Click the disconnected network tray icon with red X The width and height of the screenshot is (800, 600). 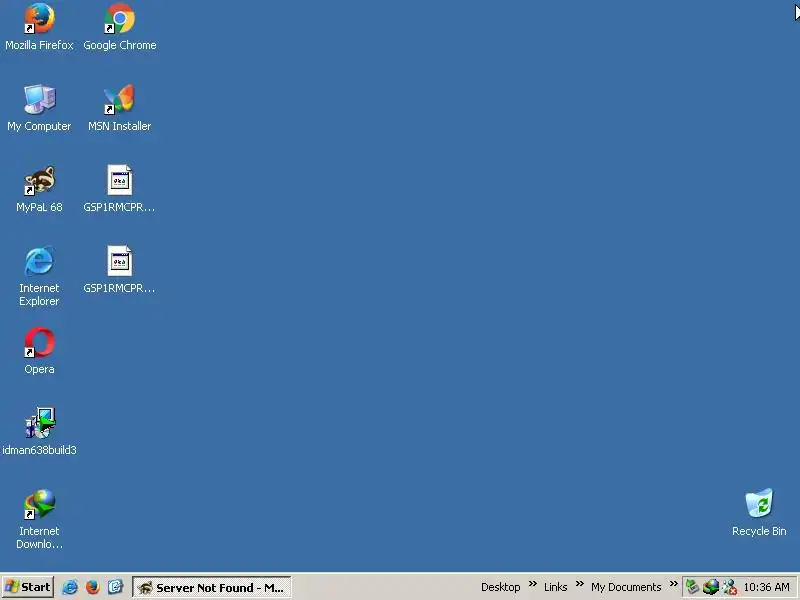[x=730, y=587]
